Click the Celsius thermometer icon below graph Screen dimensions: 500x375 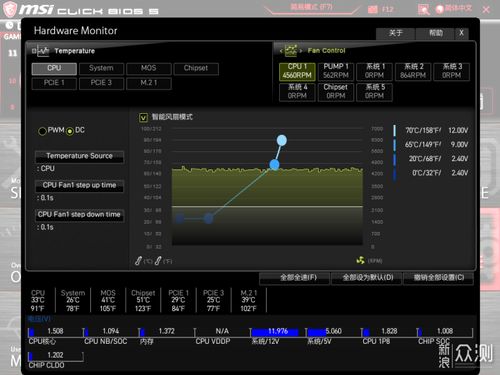[x=138, y=261]
